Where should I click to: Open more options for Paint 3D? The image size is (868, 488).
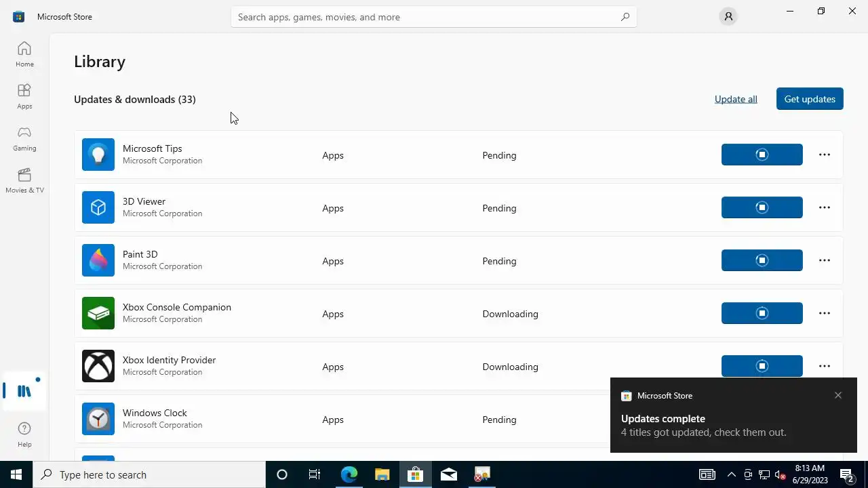825,260
